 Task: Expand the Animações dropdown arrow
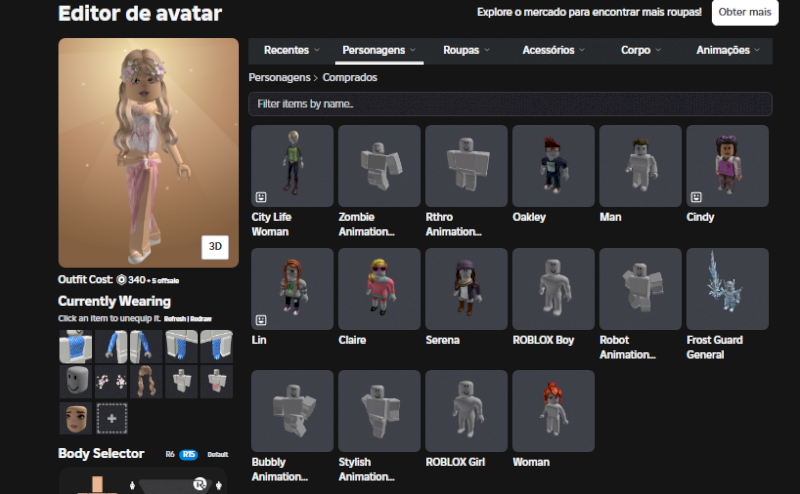[x=757, y=50]
